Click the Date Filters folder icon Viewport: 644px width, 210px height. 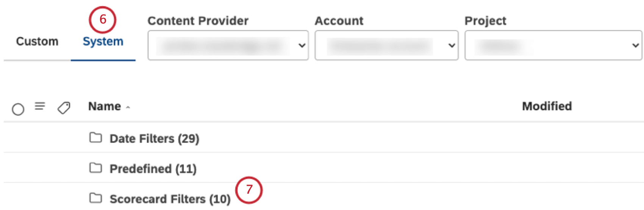[95, 138]
